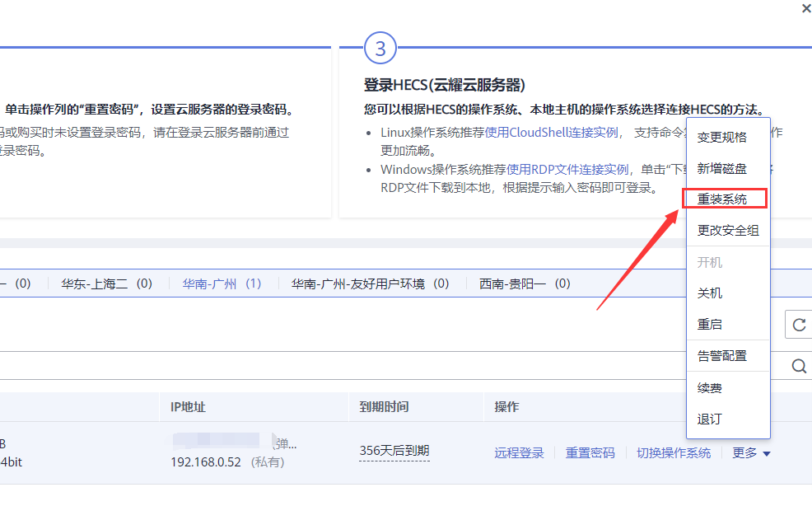Open the 使用RDP文件连接实例 link

pyautogui.click(x=567, y=170)
